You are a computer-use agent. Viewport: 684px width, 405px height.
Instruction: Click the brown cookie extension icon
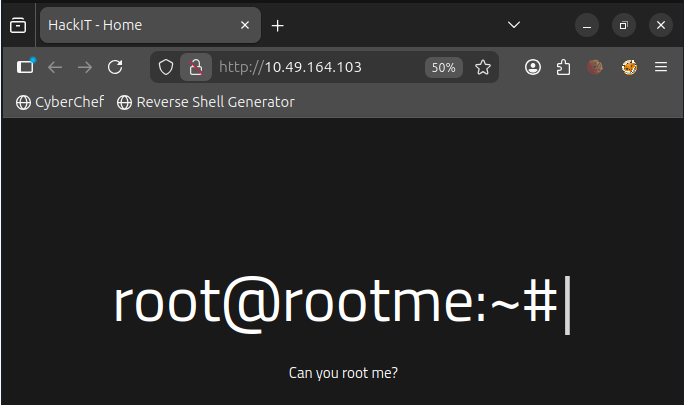595,67
